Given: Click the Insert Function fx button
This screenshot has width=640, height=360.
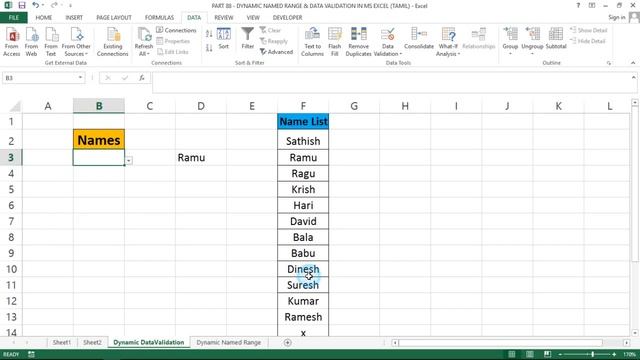Looking at the screenshot, I should tap(142, 78).
